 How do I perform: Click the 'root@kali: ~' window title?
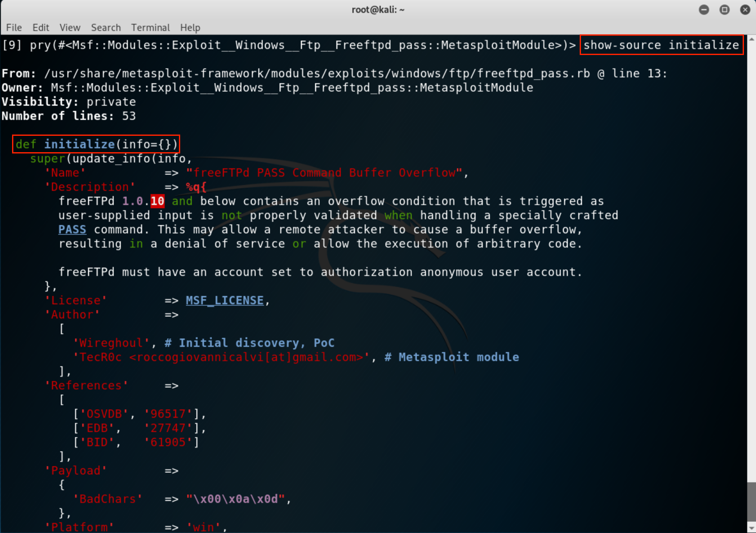(x=378, y=9)
